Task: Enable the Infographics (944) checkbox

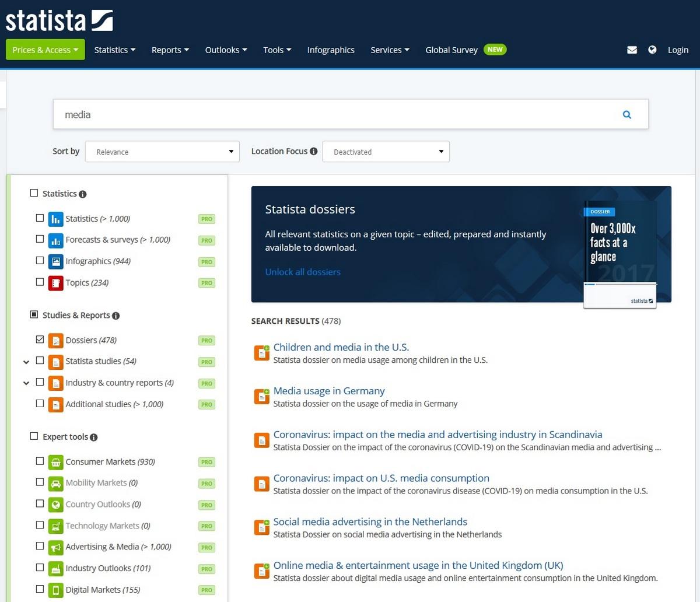Action: point(40,260)
